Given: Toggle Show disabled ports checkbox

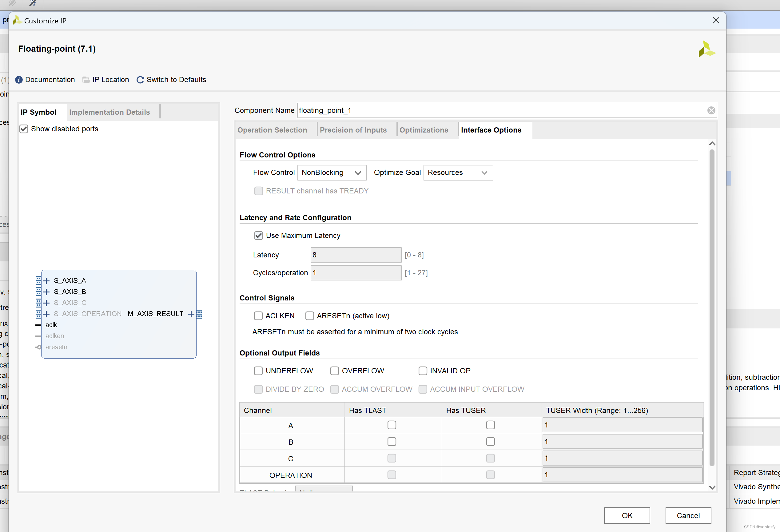Looking at the screenshot, I should click(24, 129).
